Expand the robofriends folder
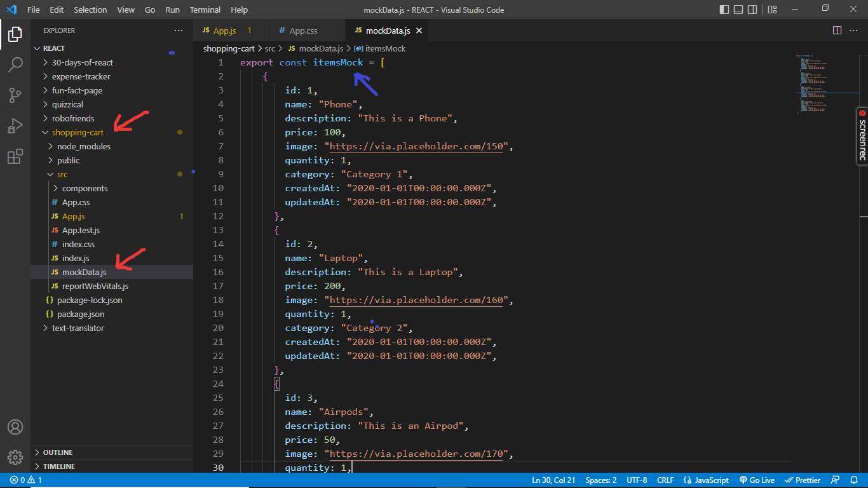 pyautogui.click(x=112, y=118)
